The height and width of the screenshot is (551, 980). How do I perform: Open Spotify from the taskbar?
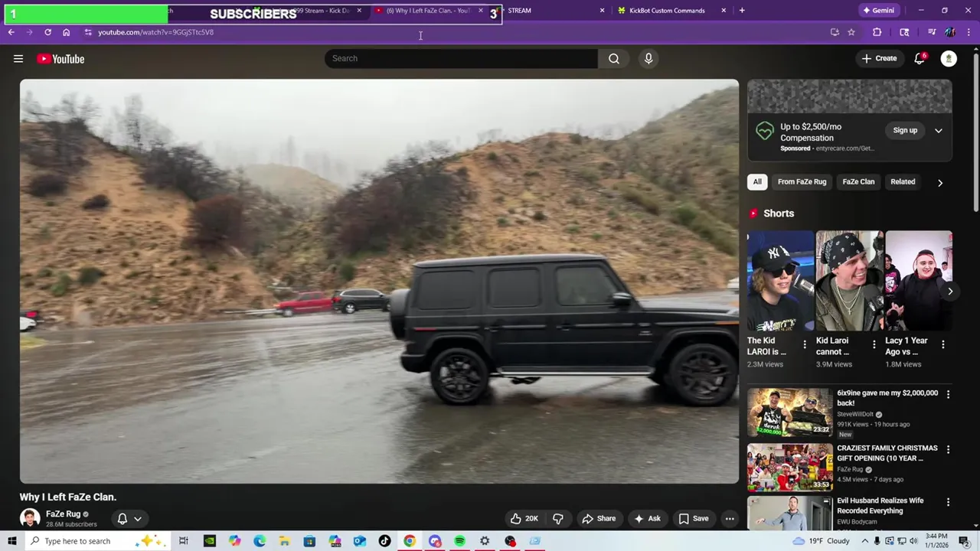(x=459, y=541)
